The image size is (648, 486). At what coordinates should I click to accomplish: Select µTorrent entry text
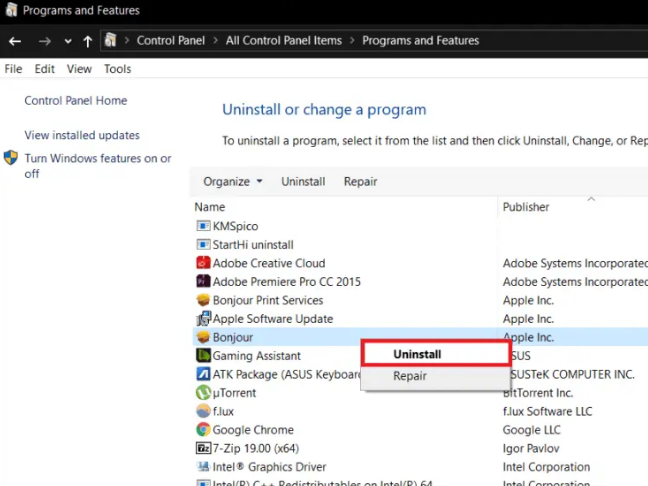click(x=234, y=393)
